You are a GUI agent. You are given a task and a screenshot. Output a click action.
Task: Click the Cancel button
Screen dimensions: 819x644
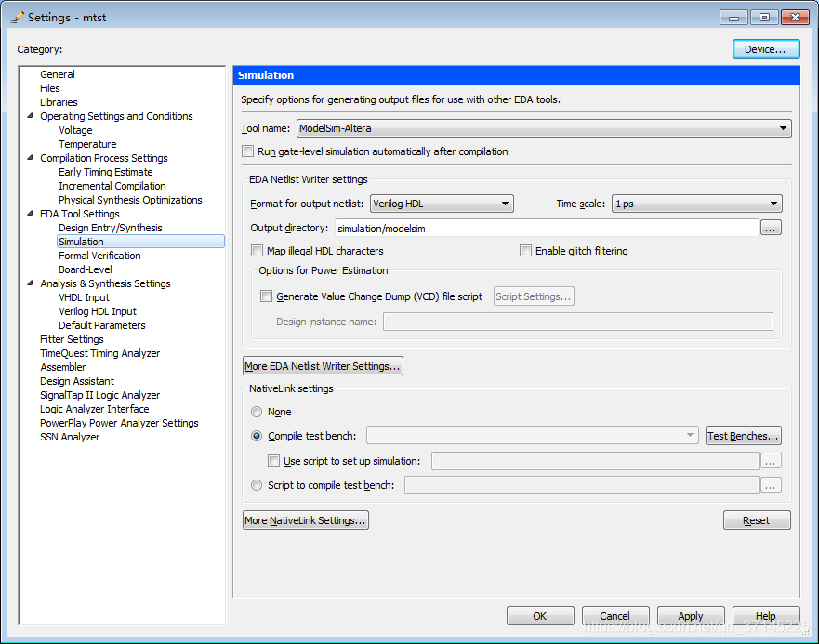615,616
